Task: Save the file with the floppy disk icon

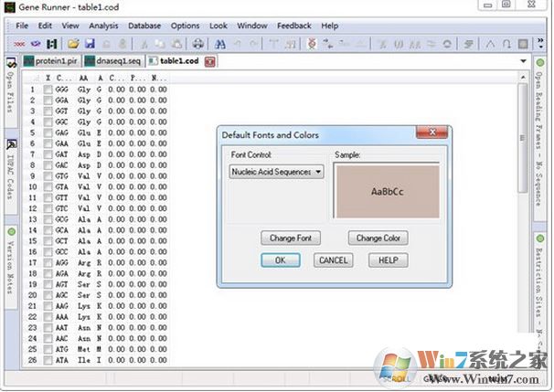Action: pyautogui.click(x=91, y=44)
